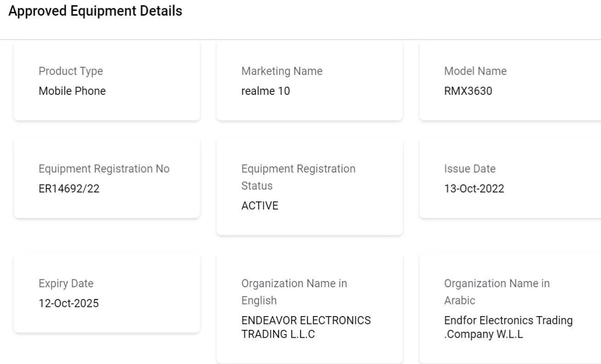Viewport: 601px width, 364px height.
Task: Select the realme 10 value
Action: pyautogui.click(x=266, y=91)
